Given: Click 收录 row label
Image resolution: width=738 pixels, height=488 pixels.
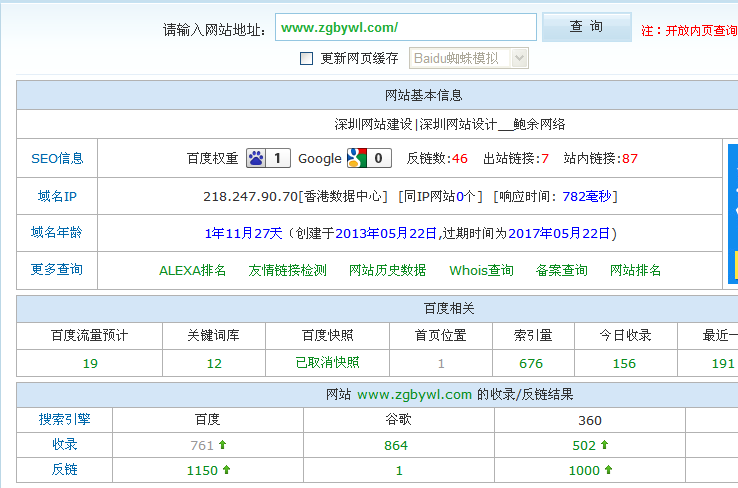Looking at the screenshot, I should pos(64,444).
